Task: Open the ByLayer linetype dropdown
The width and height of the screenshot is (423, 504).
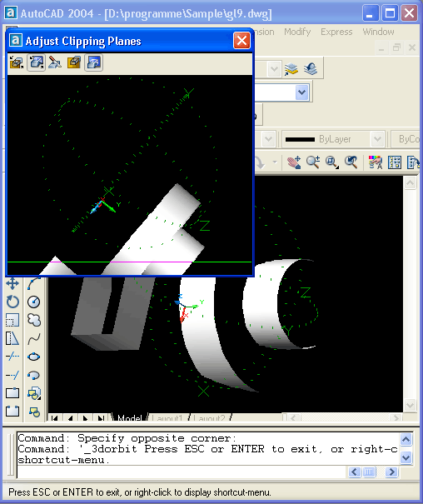Action: click(x=377, y=139)
